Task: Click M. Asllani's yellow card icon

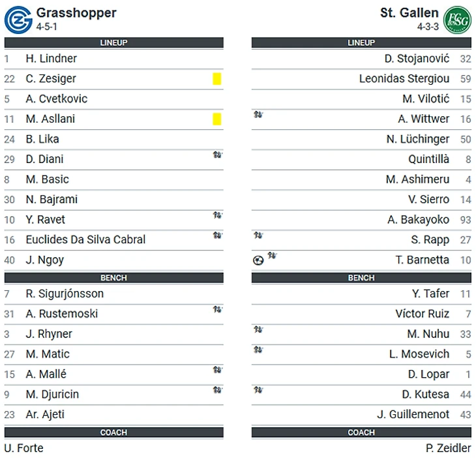Action: [217, 119]
